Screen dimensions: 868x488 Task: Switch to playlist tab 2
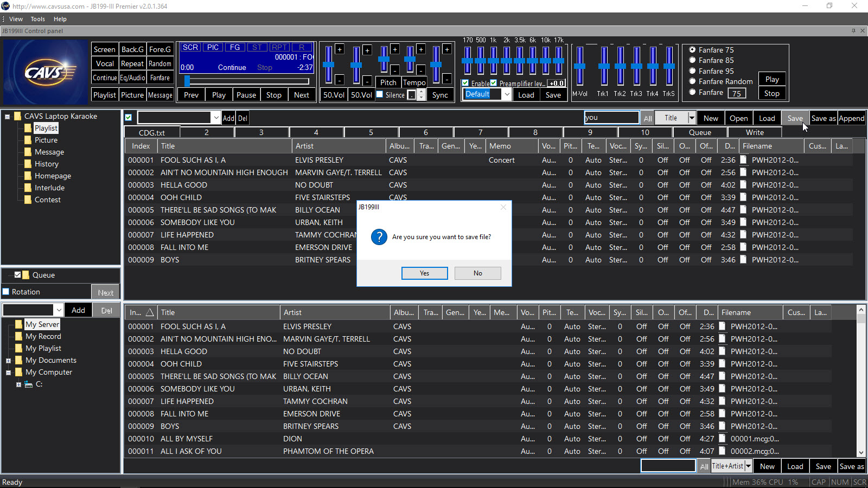(207, 132)
